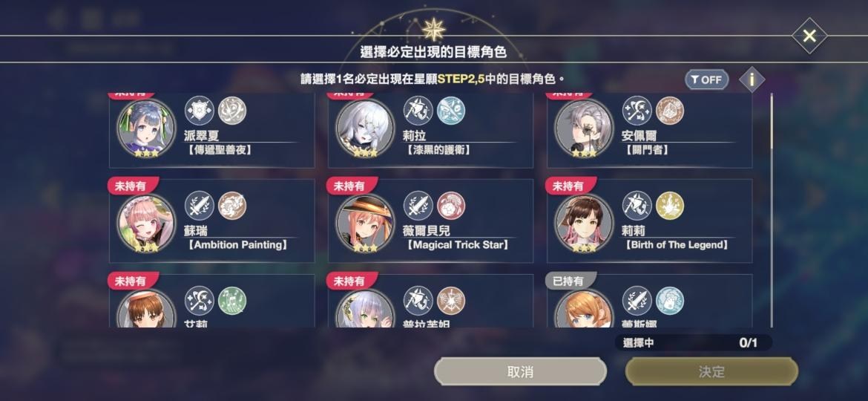Image resolution: width=868 pixels, height=401 pixels.
Task: Click the red element icon of 薇爾貝兒
Action: tap(451, 206)
